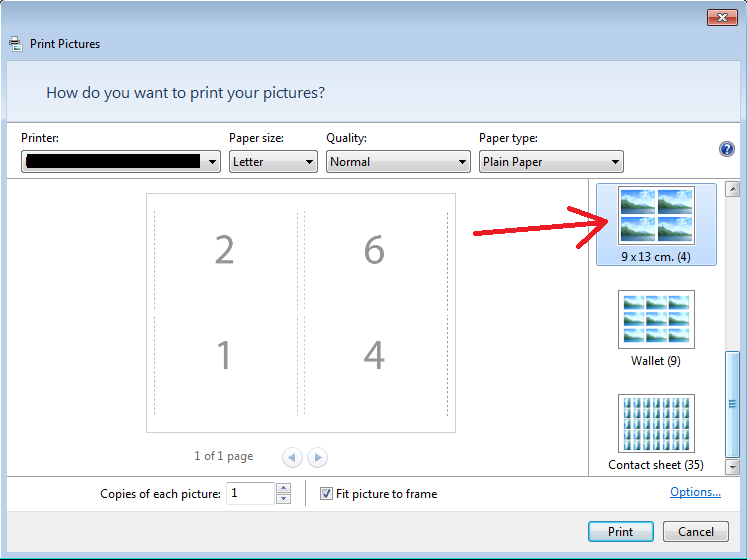Go to previous page arrow
This screenshot has width=747, height=560.
292,458
